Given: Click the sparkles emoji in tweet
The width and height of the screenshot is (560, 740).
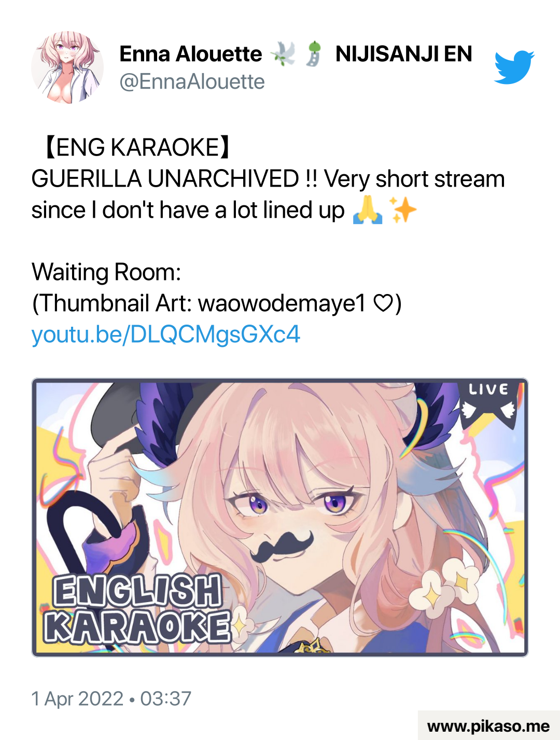Looking at the screenshot, I should (403, 211).
